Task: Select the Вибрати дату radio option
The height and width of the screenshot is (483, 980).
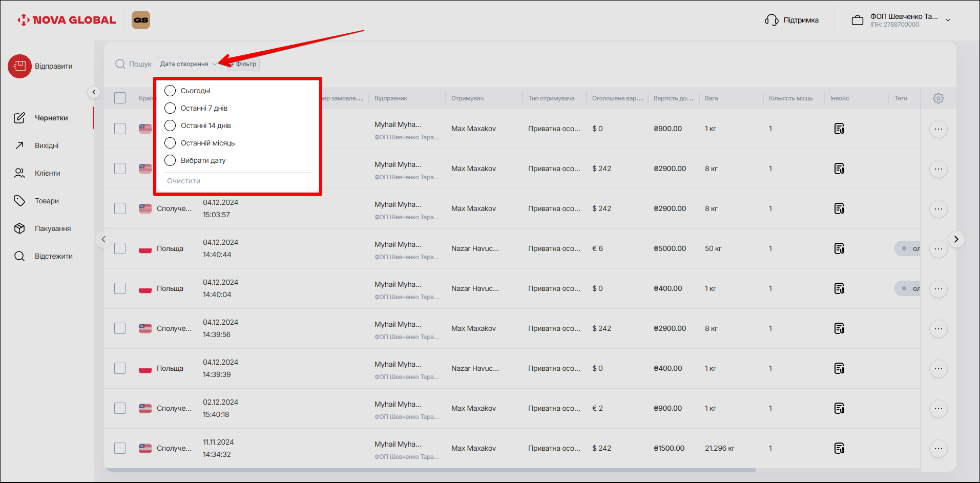Action: (170, 160)
